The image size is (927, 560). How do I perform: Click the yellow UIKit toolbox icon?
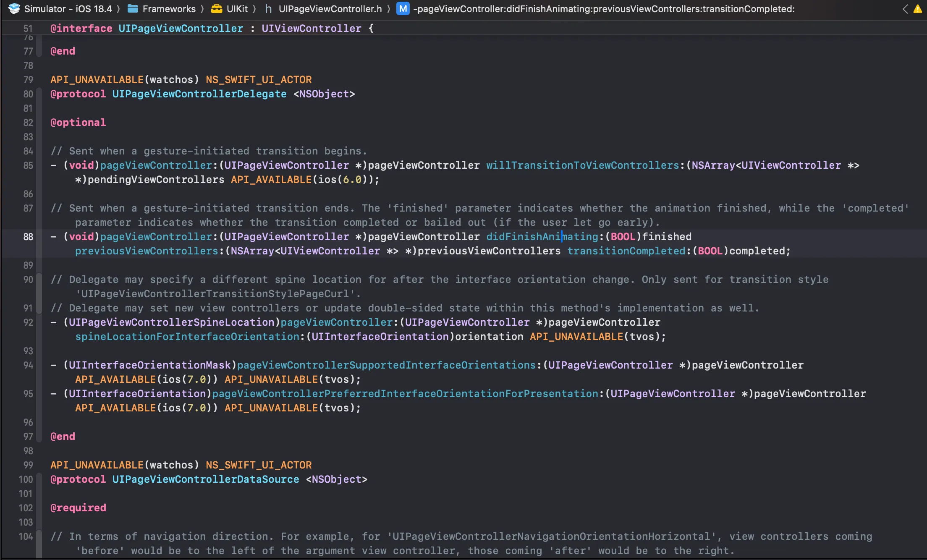(217, 9)
